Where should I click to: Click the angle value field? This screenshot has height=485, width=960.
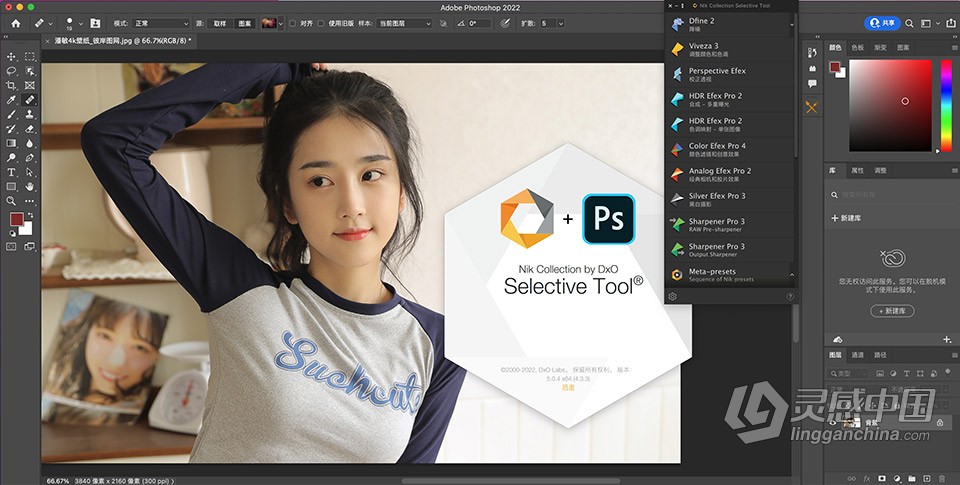pyautogui.click(x=479, y=23)
